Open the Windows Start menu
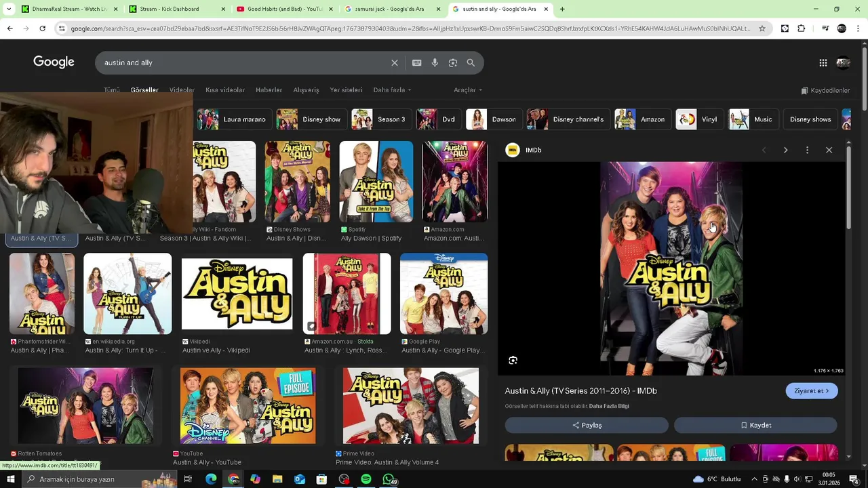The height and width of the screenshot is (488, 868). (x=10, y=479)
